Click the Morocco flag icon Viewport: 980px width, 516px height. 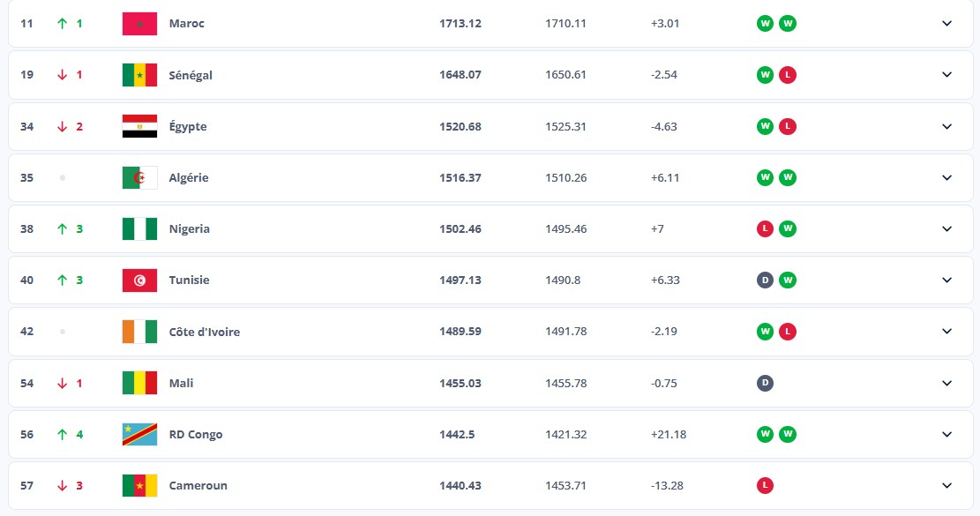[139, 24]
